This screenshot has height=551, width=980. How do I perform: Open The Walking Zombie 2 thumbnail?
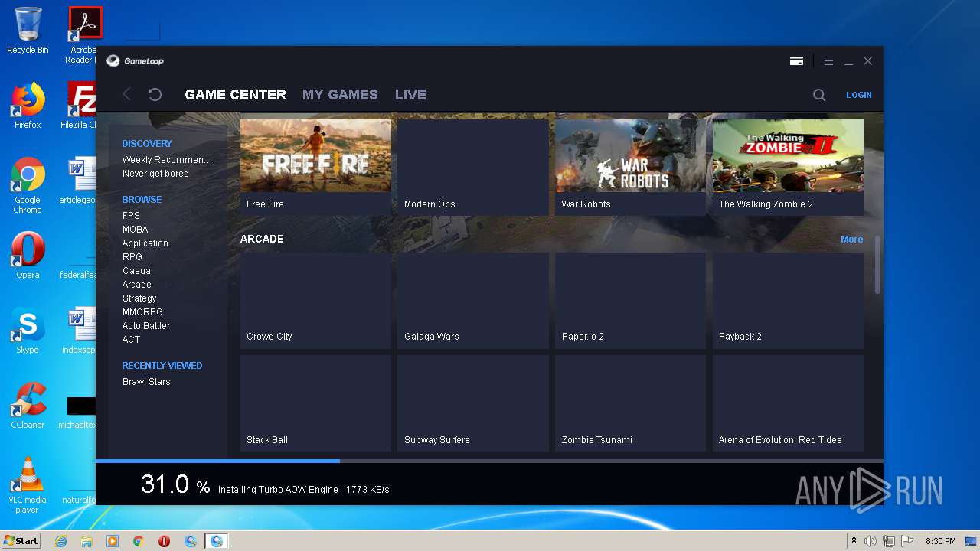pyautogui.click(x=788, y=155)
